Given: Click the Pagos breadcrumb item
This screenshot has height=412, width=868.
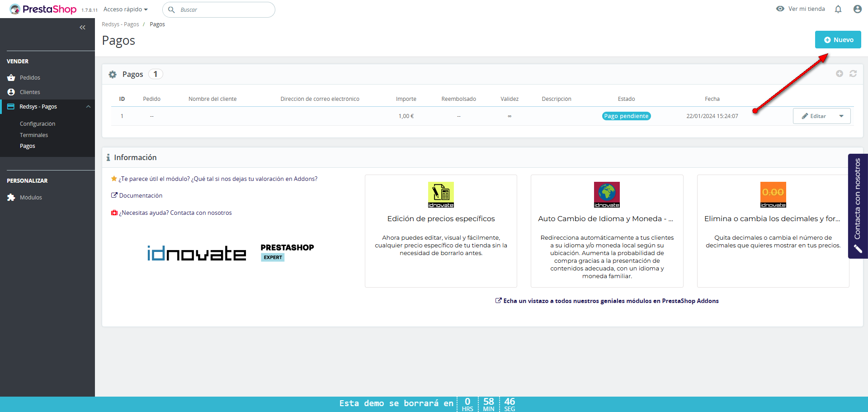Looking at the screenshot, I should click(157, 24).
